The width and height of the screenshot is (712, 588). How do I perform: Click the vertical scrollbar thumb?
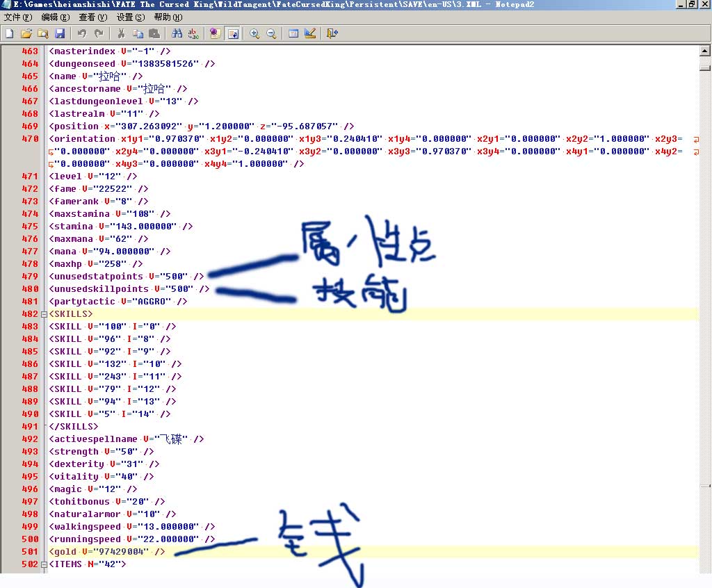point(705,68)
